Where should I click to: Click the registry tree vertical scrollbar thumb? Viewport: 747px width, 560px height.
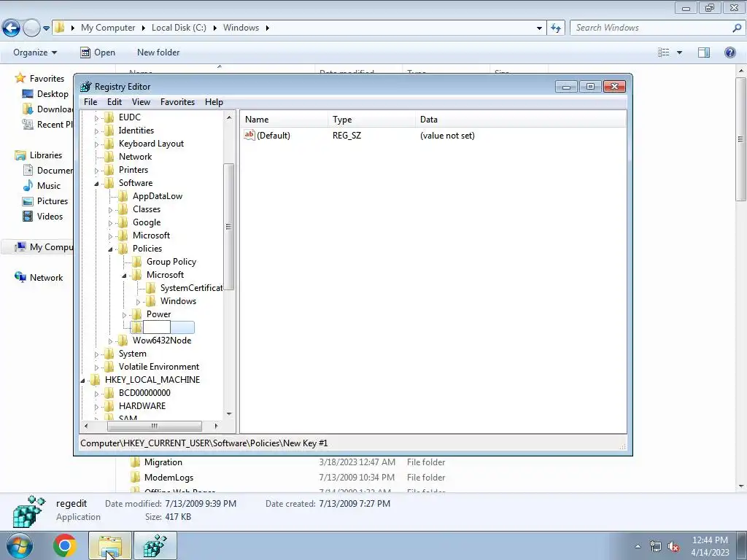point(228,227)
